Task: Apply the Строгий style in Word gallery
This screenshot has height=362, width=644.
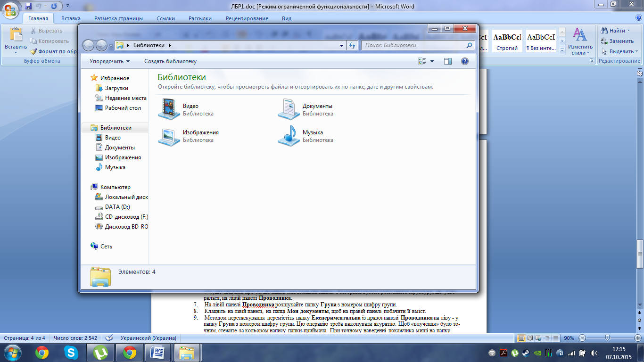Action: click(507, 41)
